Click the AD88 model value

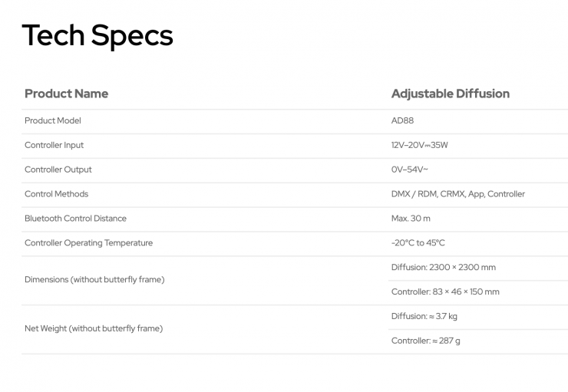[402, 120]
